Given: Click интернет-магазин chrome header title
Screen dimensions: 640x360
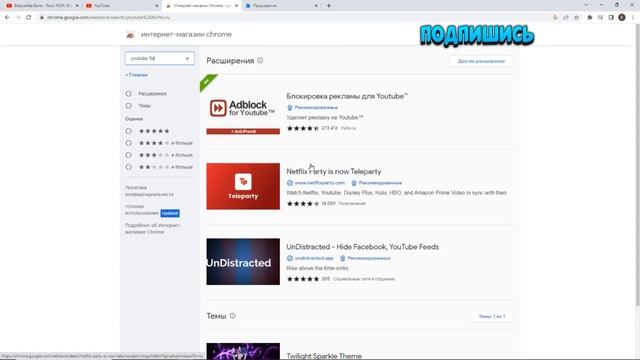Looking at the screenshot, I should [186, 35].
